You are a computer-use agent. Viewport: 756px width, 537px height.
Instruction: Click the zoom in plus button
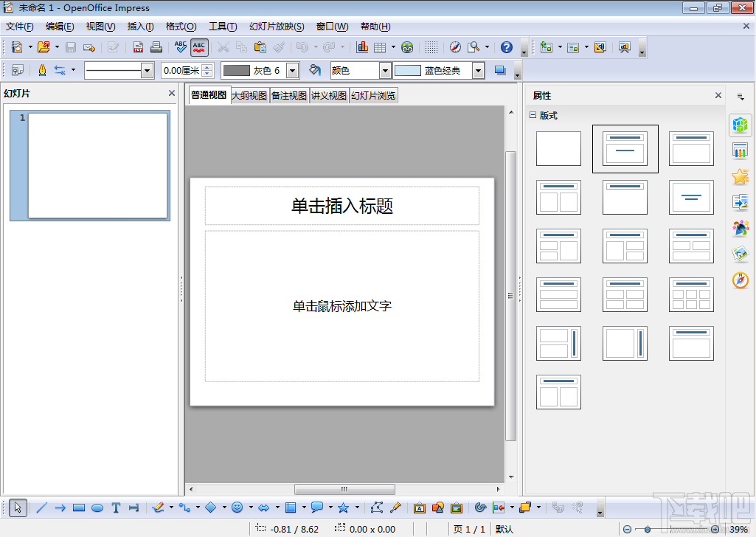(715, 530)
